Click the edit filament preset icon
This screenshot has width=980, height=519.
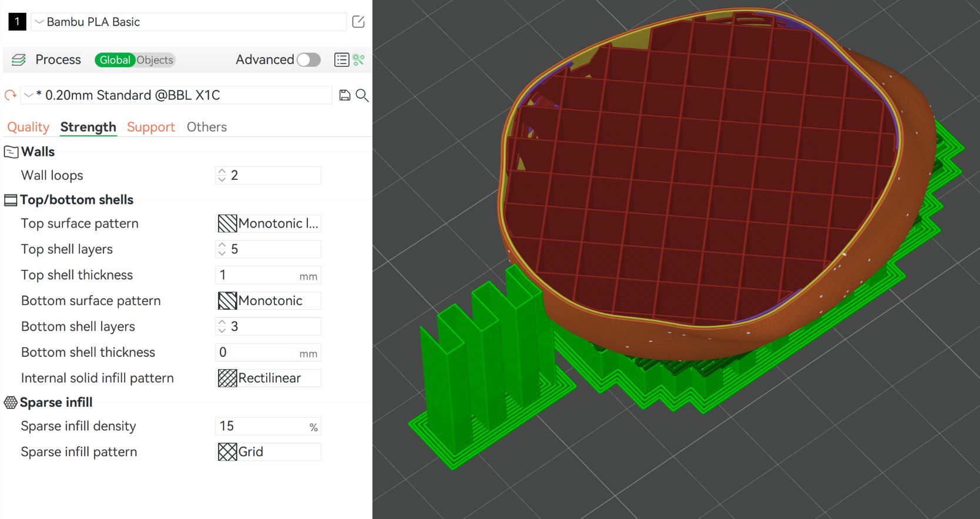click(x=358, y=22)
